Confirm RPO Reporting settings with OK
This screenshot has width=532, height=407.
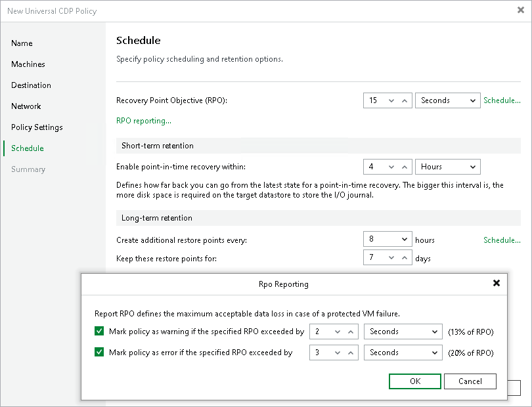[x=414, y=381]
